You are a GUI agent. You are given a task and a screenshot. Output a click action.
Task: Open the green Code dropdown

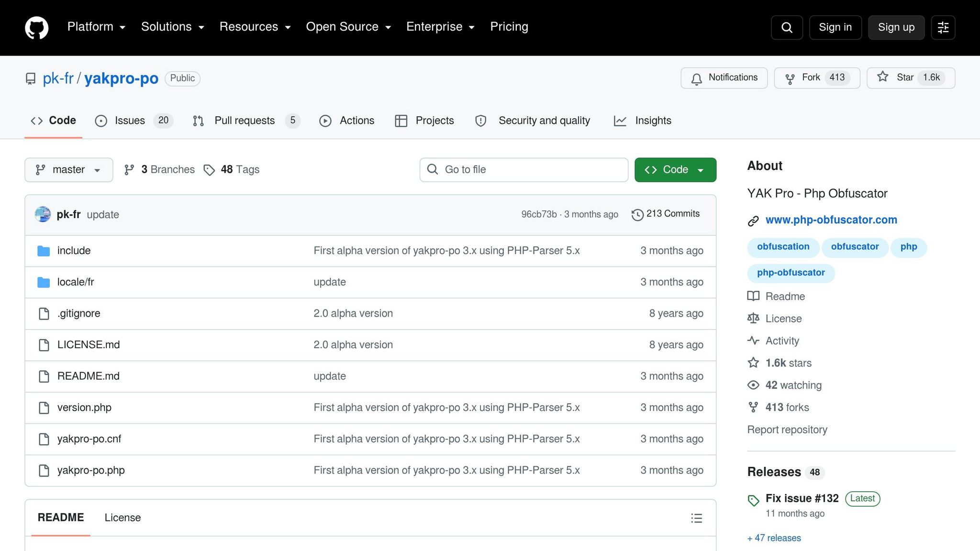tap(675, 170)
